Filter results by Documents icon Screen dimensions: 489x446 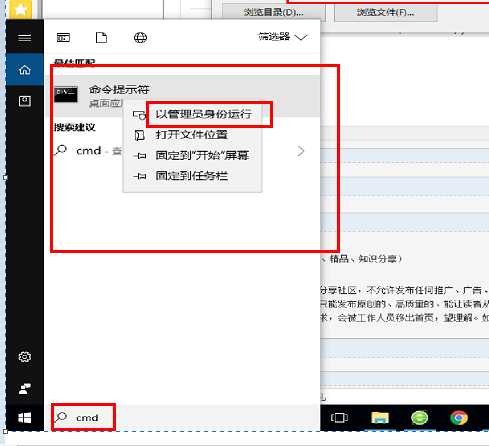tap(101, 37)
